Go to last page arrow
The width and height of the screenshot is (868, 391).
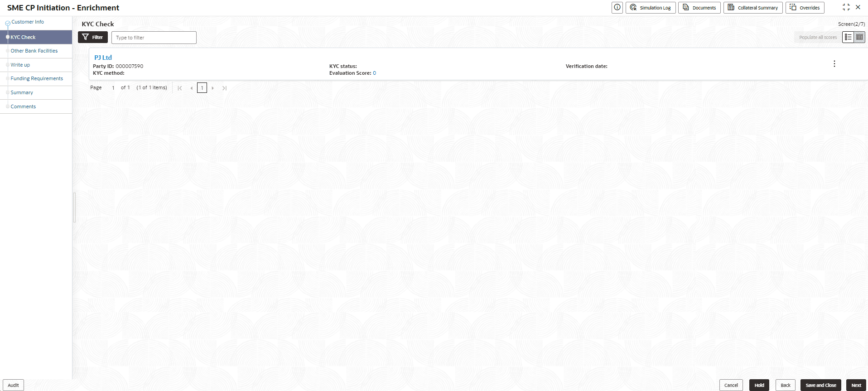pyautogui.click(x=224, y=88)
